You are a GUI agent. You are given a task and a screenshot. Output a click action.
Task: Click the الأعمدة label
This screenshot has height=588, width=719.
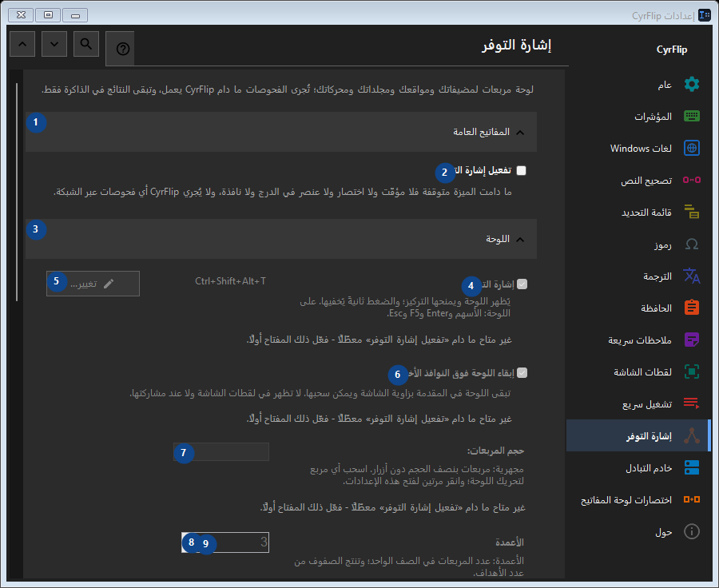(510, 542)
